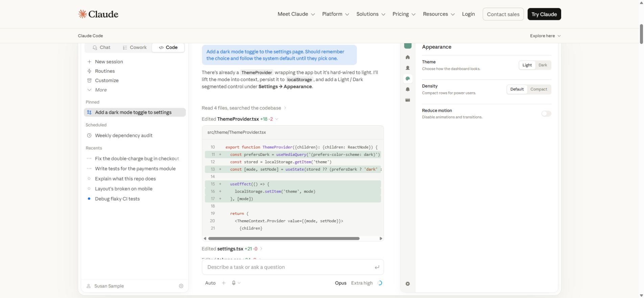Screen dimensions: 644x298
Task: Open the user profile icon in the dashboard sidebar
Action: pyautogui.click(x=408, y=68)
